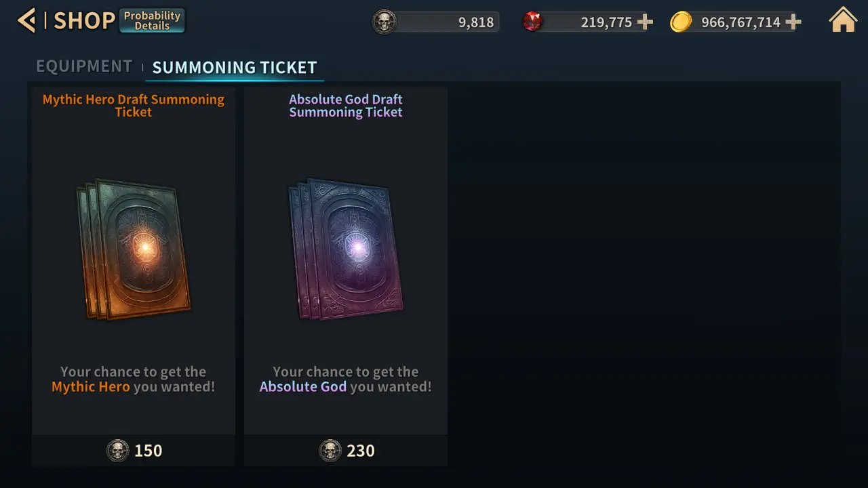
Task: Tap the skull currency icon in top bar
Action: click(384, 22)
